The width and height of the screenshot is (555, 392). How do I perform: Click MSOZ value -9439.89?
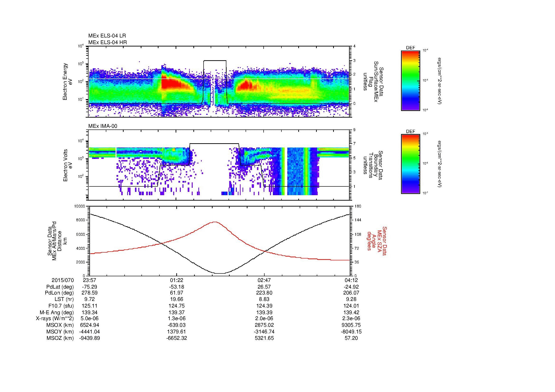(x=89, y=338)
